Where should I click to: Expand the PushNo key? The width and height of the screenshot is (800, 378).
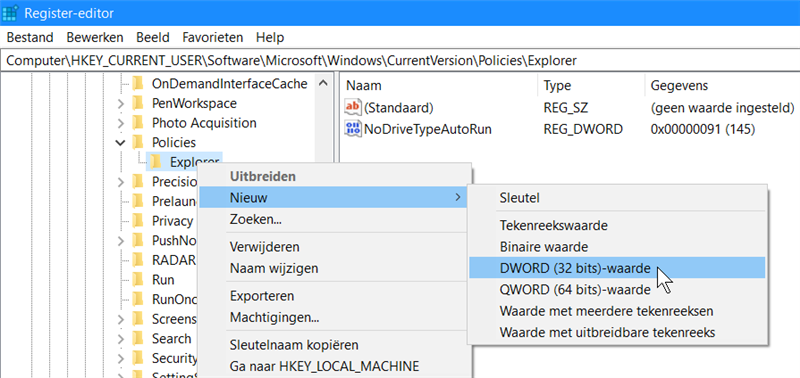coord(120,241)
